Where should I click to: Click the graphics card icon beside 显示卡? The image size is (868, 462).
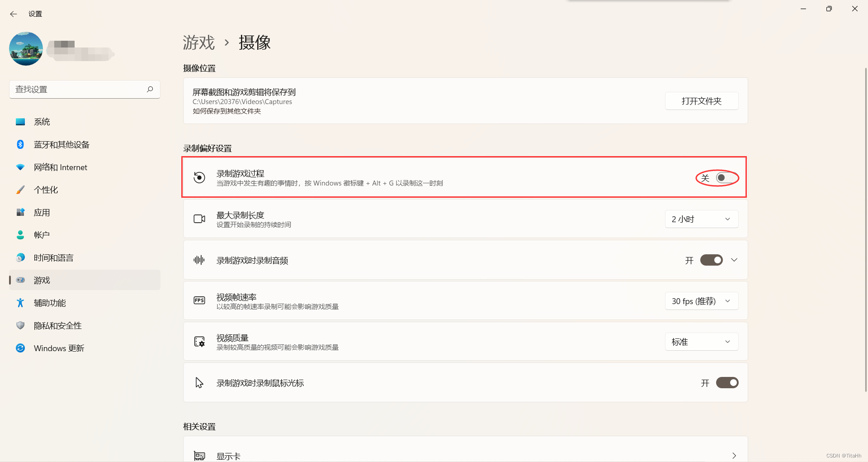tap(199, 456)
